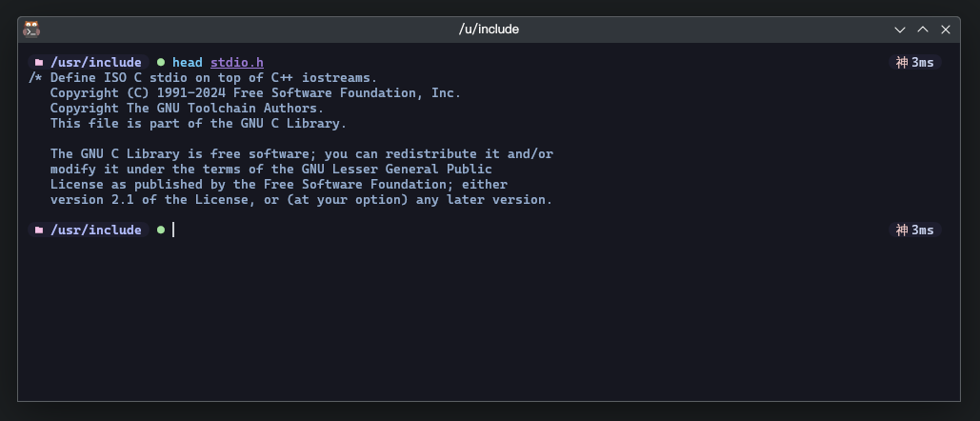Click the terminal app icon in the title bar
980x421 pixels.
click(31, 29)
